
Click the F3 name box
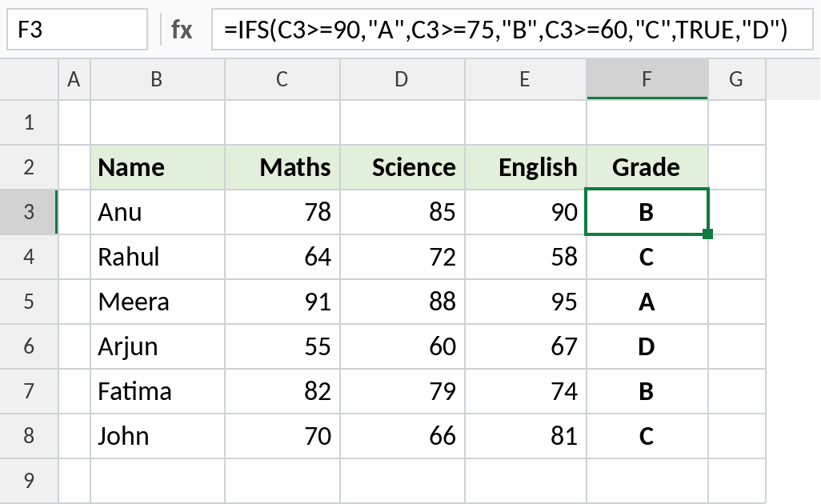click(77, 30)
